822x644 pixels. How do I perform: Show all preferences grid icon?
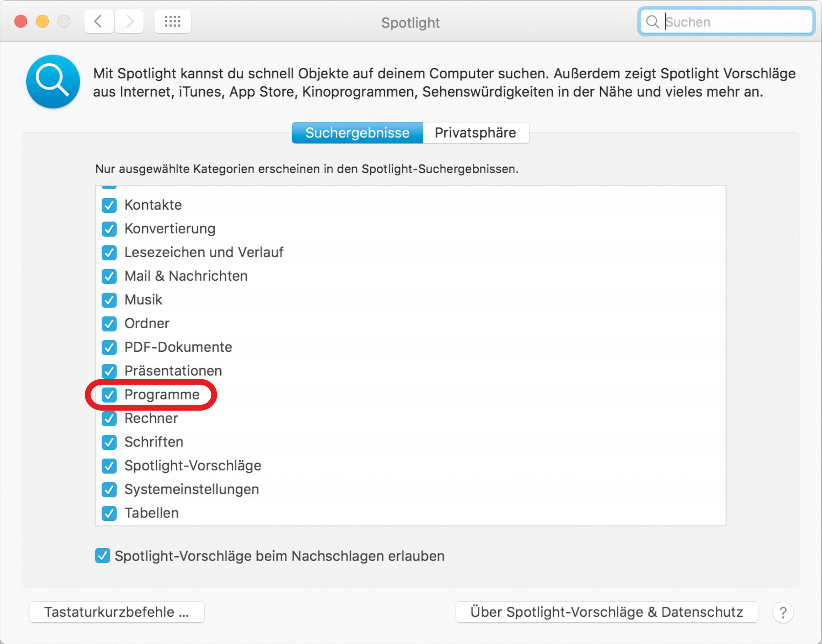click(x=172, y=22)
